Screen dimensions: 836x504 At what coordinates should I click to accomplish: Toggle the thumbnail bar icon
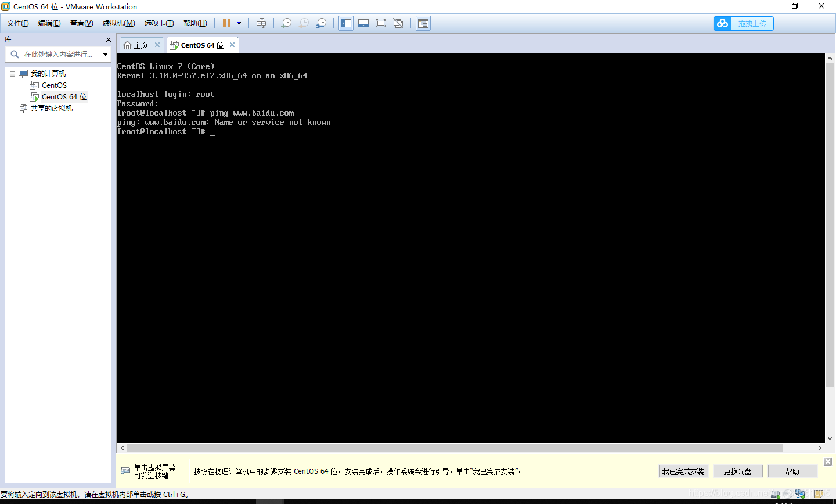coord(363,23)
